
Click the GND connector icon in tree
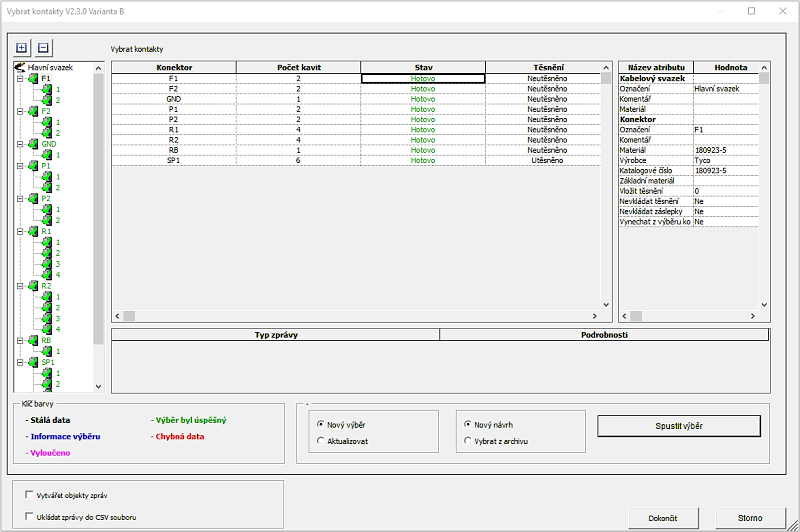click(x=33, y=144)
